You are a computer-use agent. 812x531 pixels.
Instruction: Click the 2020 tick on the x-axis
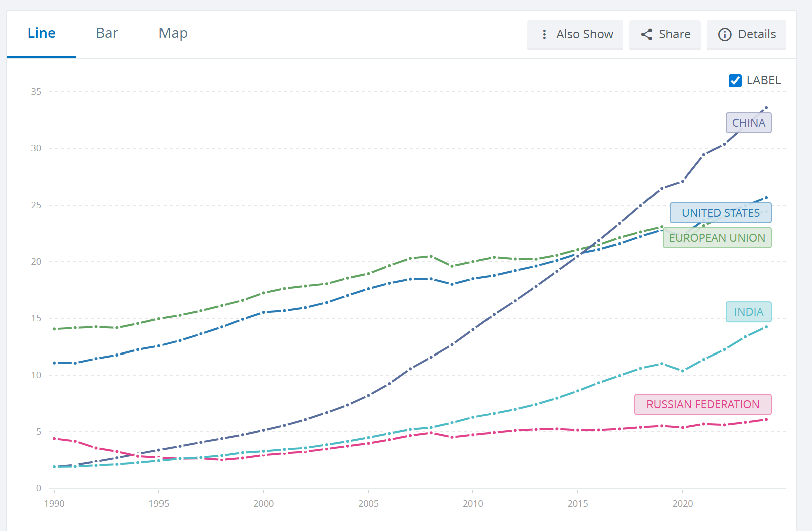[x=682, y=503]
